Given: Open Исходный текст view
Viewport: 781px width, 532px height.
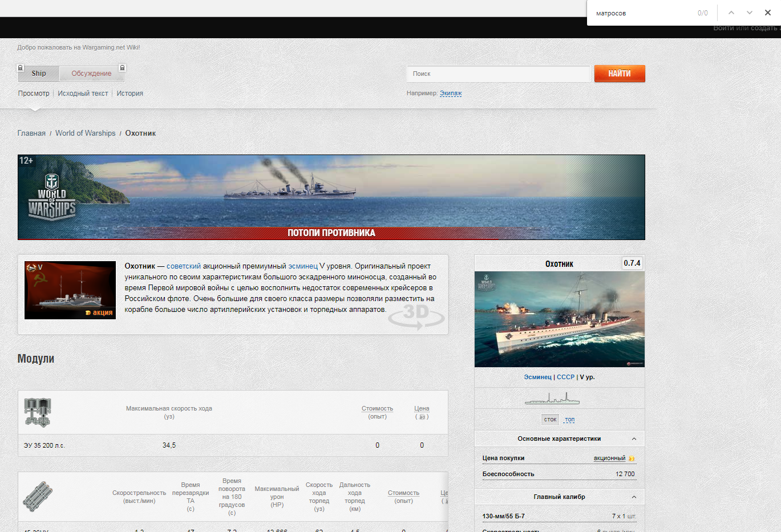Looking at the screenshot, I should [83, 94].
